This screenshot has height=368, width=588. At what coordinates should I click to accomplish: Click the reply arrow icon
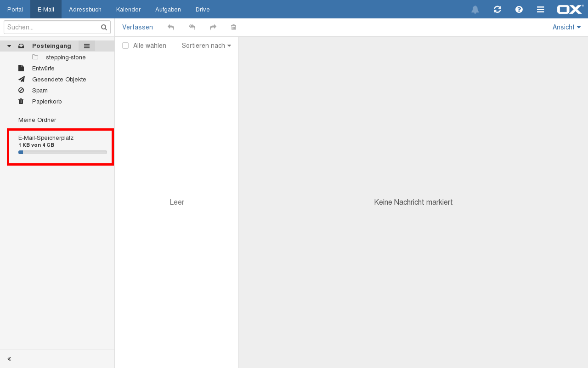171,28
